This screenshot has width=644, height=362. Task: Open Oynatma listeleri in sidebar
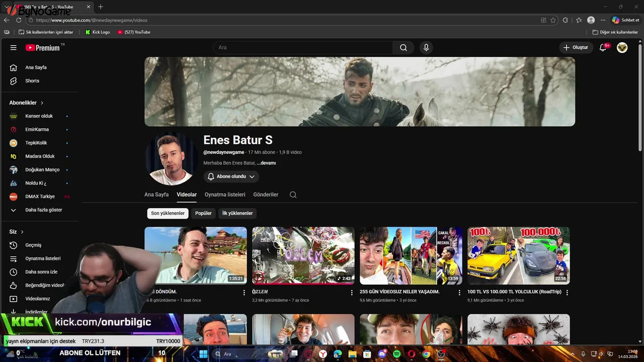43,258
